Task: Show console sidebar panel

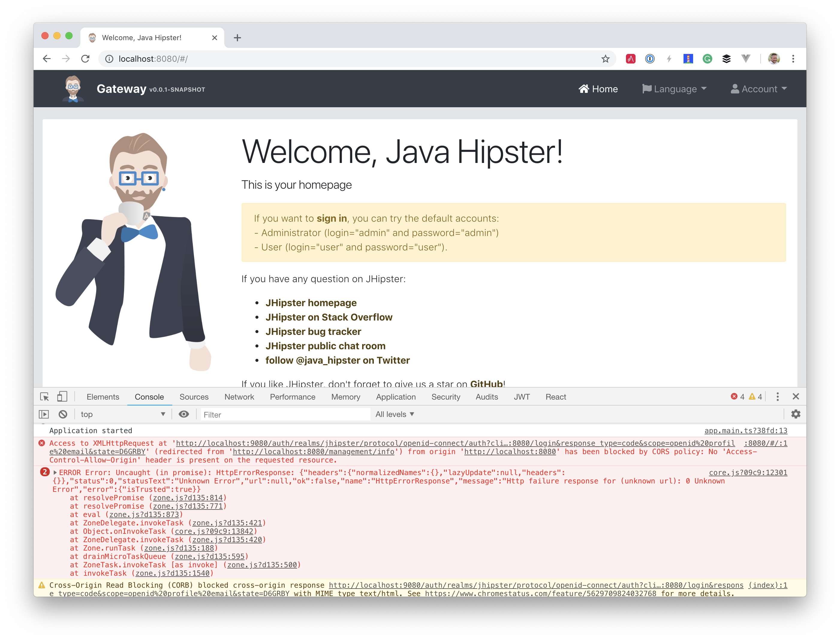Action: [43, 414]
